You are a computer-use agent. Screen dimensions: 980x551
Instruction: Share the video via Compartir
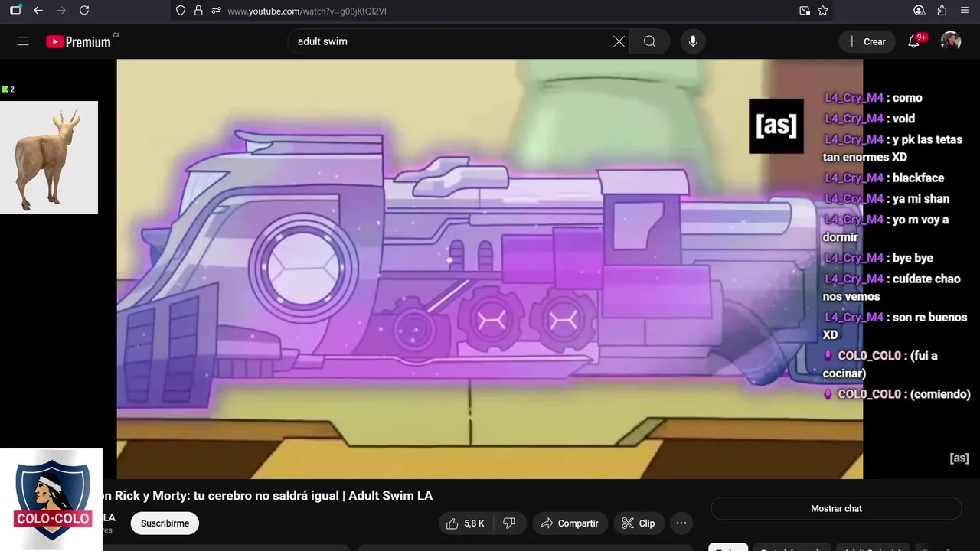tap(570, 523)
